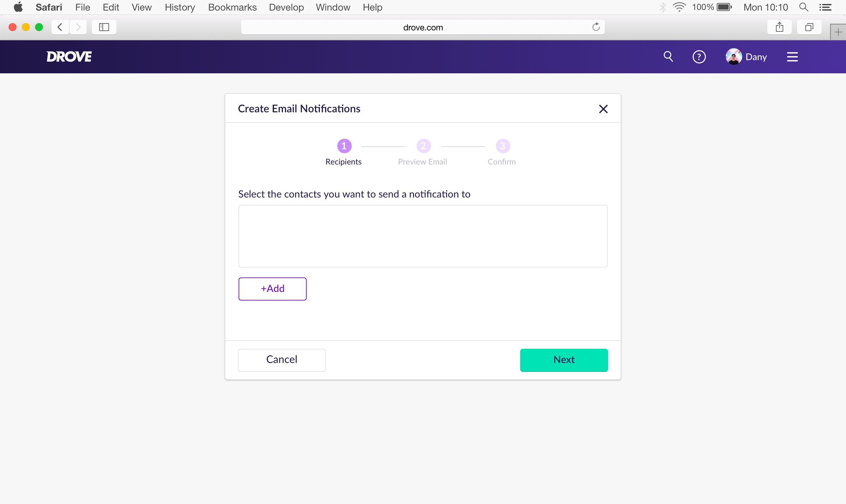Viewport: 846px width, 504px height.
Task: Open the View menu
Action: [142, 7]
